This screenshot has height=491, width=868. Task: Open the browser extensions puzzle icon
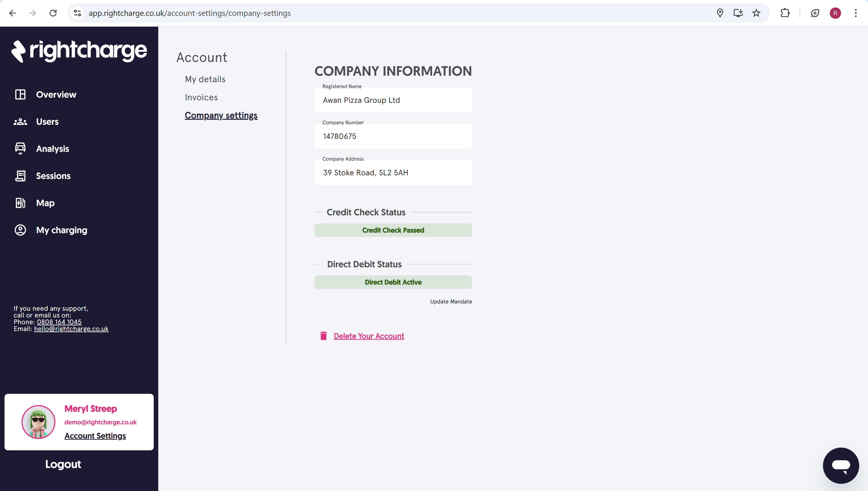785,13
